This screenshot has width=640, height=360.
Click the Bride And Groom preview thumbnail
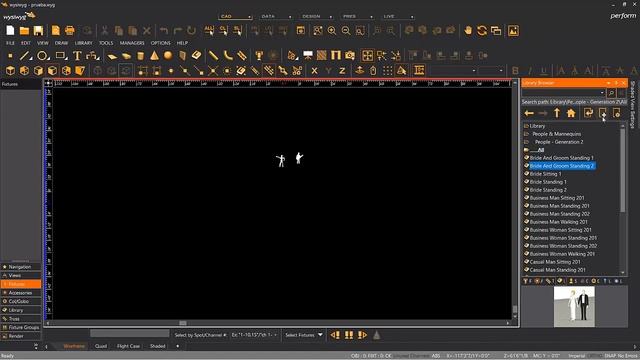point(574,307)
